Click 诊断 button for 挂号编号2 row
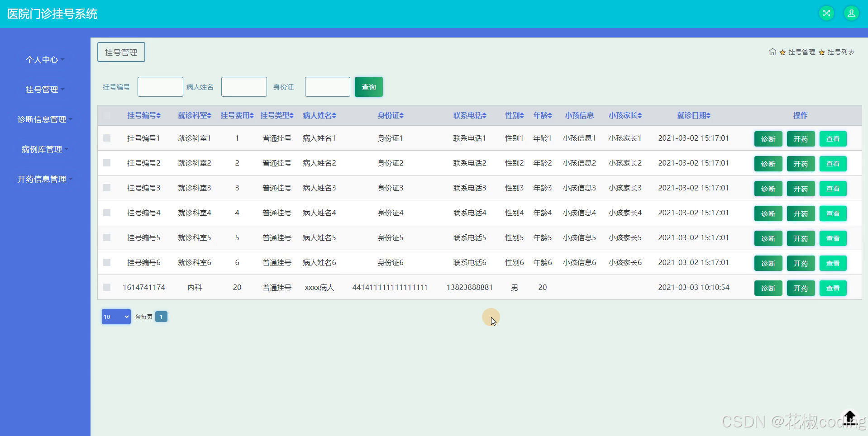 [x=768, y=164]
